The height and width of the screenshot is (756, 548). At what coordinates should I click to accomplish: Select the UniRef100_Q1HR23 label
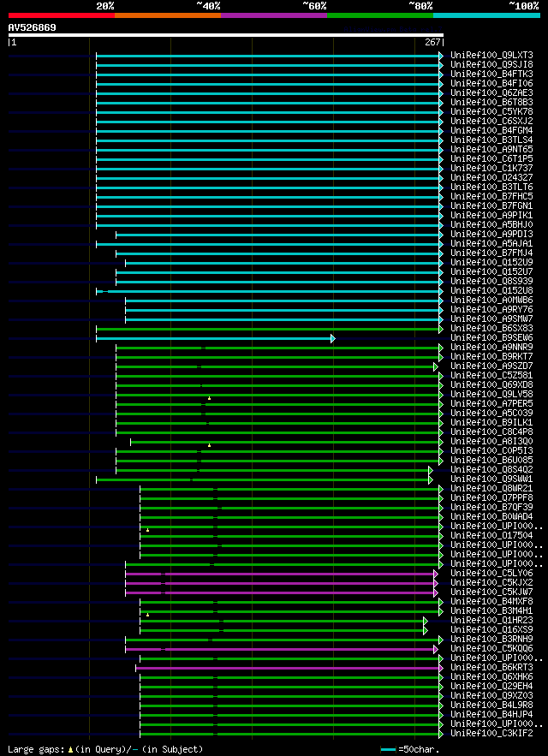tap(491, 621)
